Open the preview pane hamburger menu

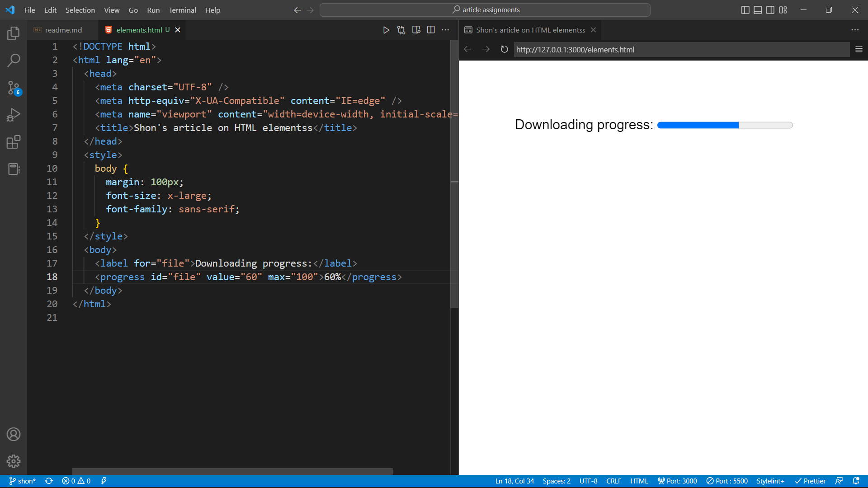(859, 49)
